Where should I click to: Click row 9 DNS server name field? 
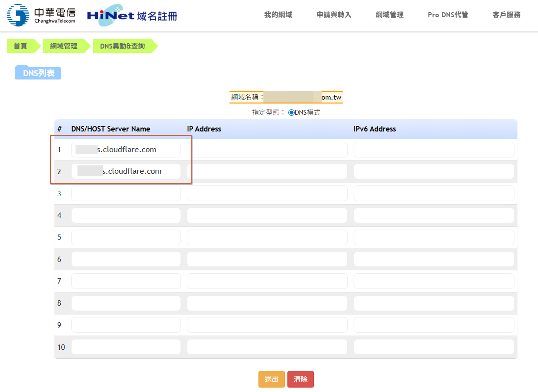coord(126,325)
